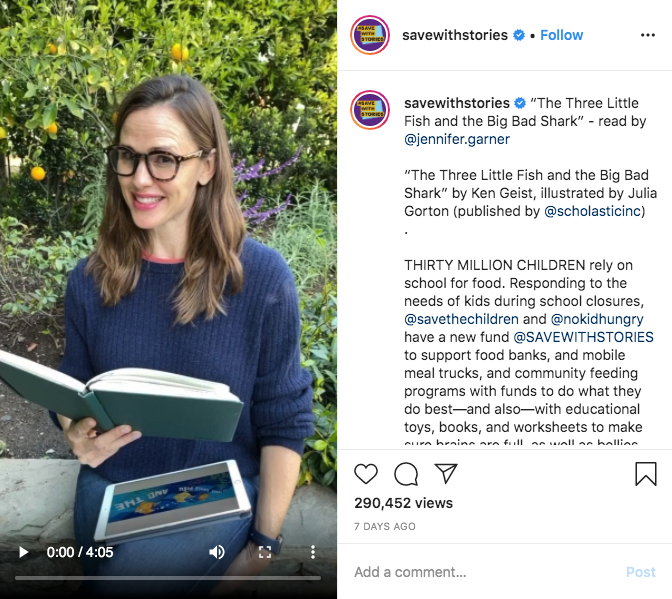The width and height of the screenshot is (672, 599).
Task: Click the @SAVEWITHSTORIES mention in caption
Action: pyautogui.click(x=583, y=337)
